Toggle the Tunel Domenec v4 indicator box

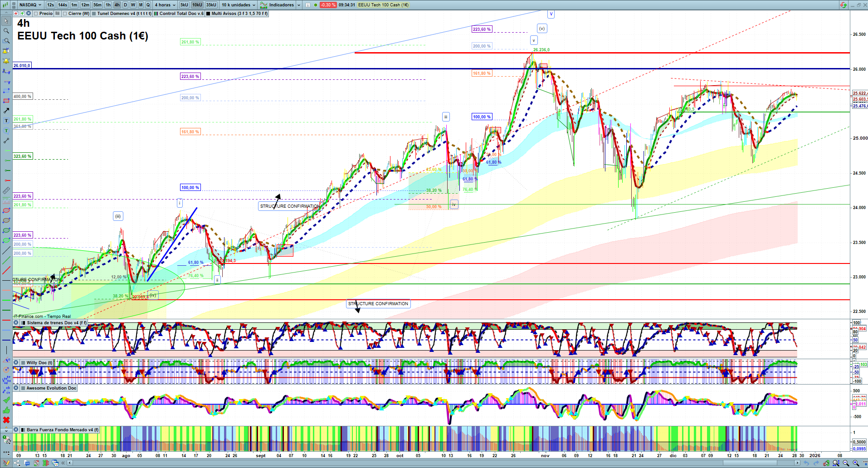click(x=94, y=14)
